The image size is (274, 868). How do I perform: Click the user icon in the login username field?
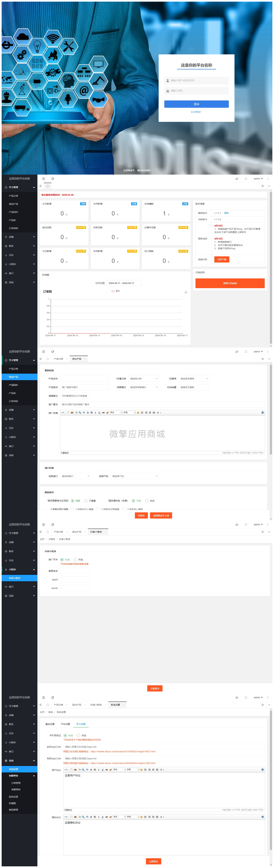[168, 80]
